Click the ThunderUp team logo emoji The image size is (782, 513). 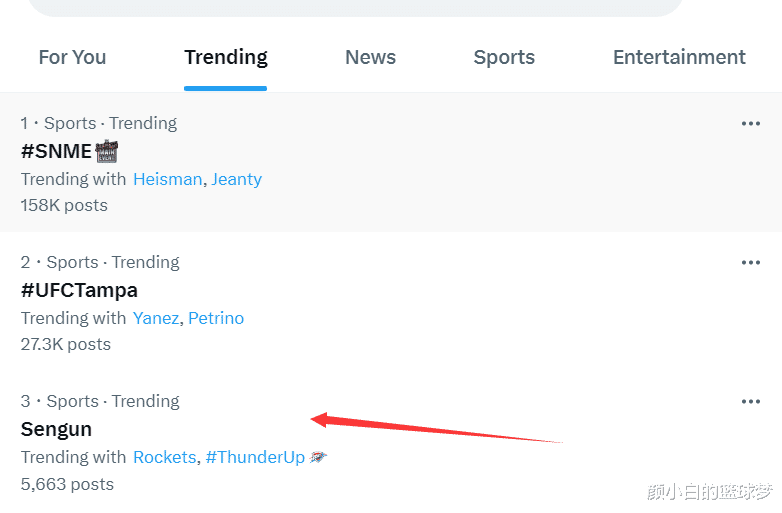[318, 457]
